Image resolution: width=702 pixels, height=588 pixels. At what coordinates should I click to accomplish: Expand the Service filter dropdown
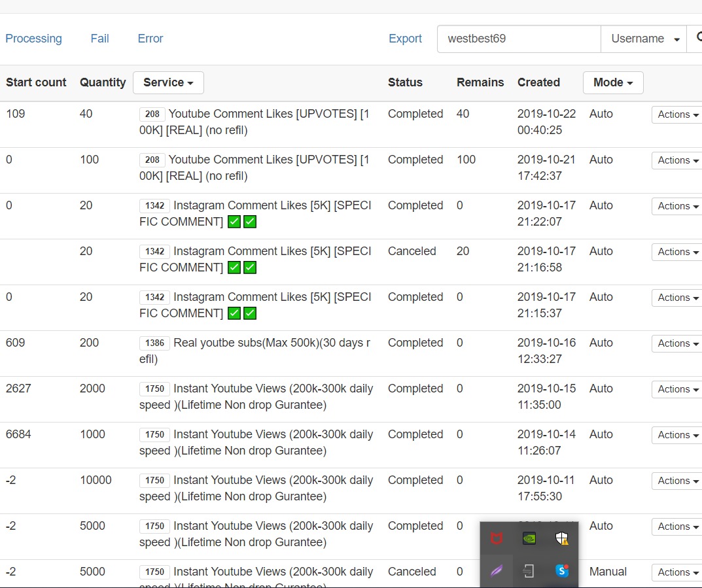coord(168,82)
